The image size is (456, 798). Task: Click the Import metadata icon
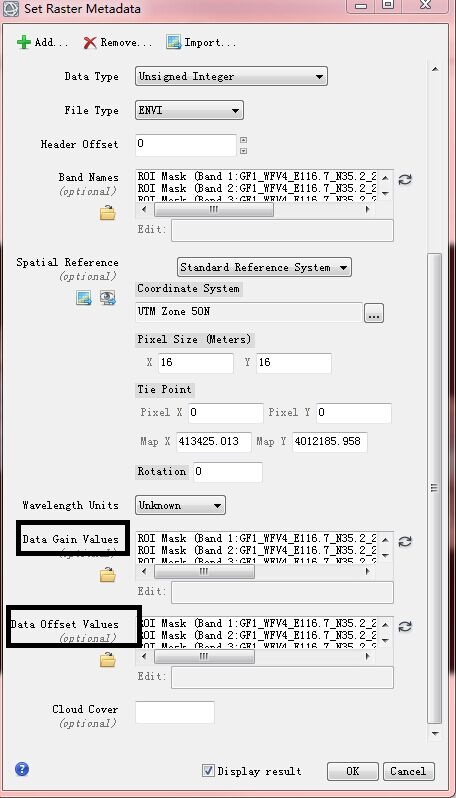[x=174, y=42]
